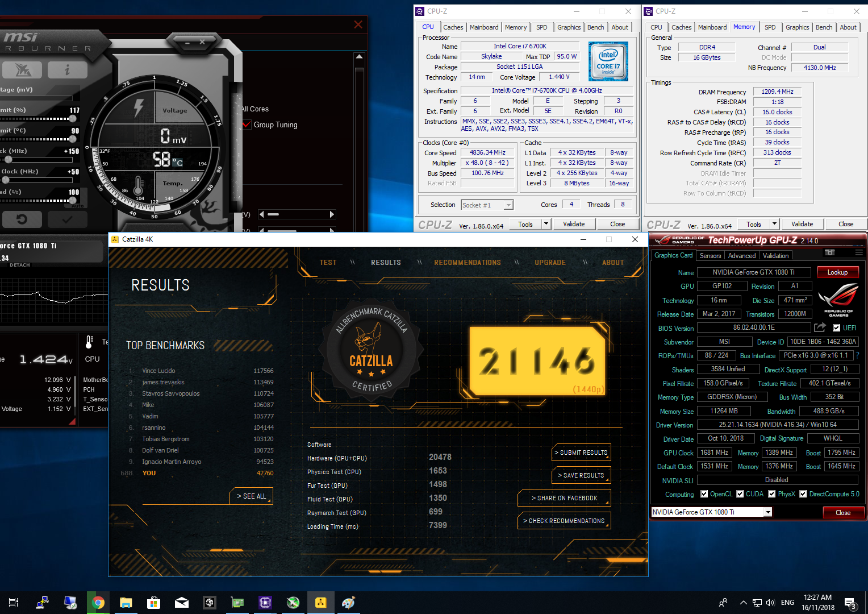Open Microsoft Store from the taskbar
The width and height of the screenshot is (868, 614).
coord(153,603)
